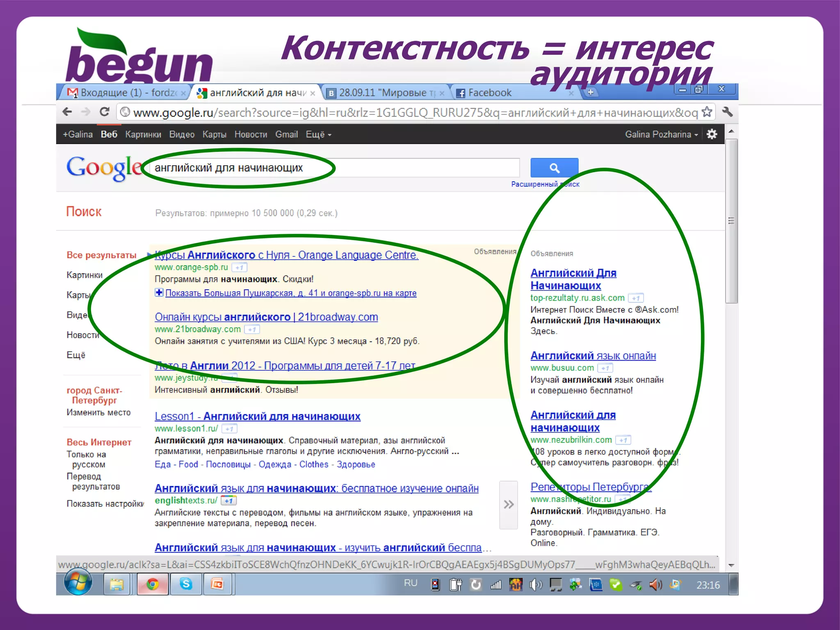Click the double-arrow preview button
This screenshot has height=630, width=840.
tap(509, 504)
